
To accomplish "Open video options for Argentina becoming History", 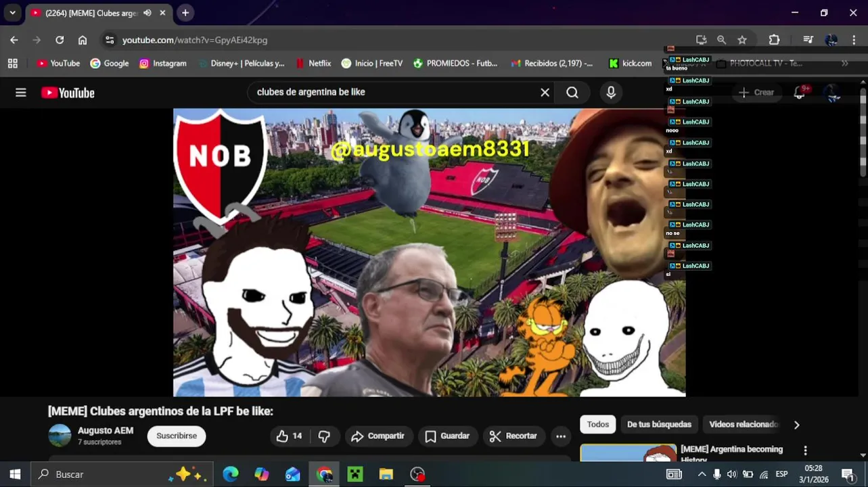I will [805, 450].
